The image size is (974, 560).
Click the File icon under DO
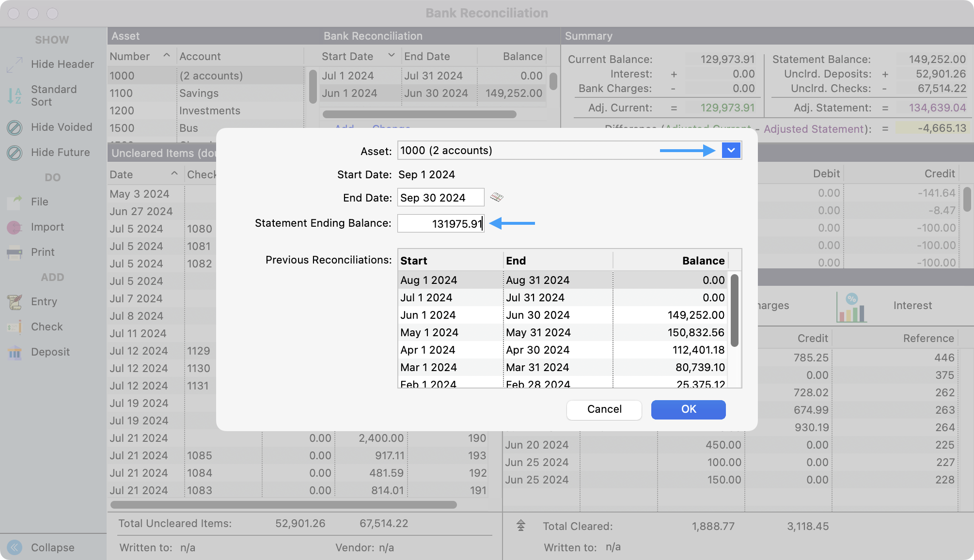point(15,202)
